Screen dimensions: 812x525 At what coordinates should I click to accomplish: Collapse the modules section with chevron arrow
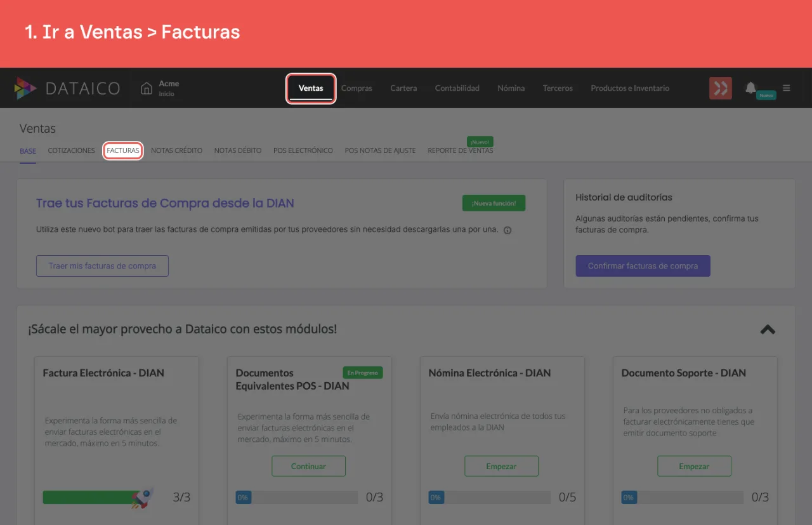pos(768,329)
